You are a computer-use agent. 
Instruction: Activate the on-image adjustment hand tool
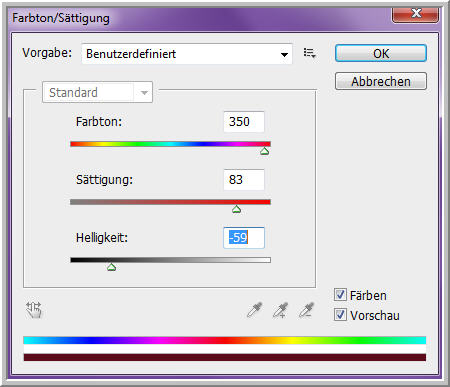[34, 310]
